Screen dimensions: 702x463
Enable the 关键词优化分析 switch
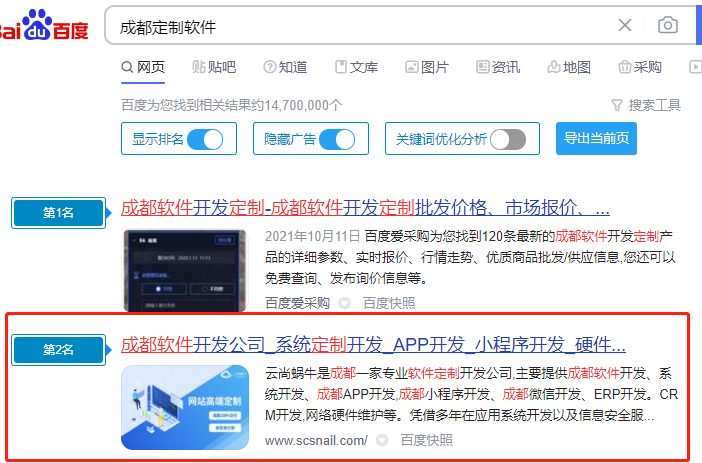[x=508, y=139]
